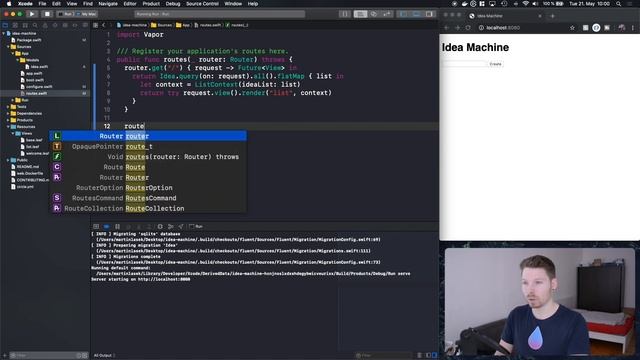Activate breakpoints in the debug bar

click(x=107, y=226)
